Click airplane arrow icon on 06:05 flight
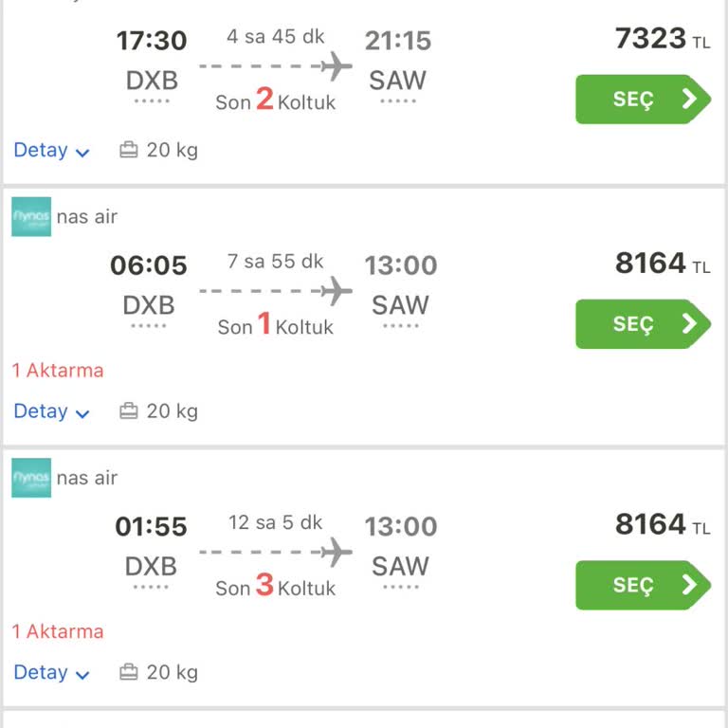The width and height of the screenshot is (728, 728). (x=334, y=290)
